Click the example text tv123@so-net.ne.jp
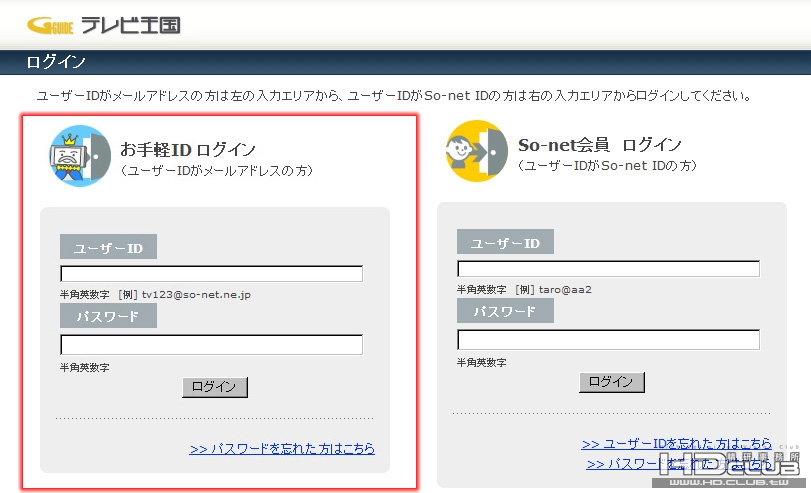The image size is (811, 493). point(197,295)
